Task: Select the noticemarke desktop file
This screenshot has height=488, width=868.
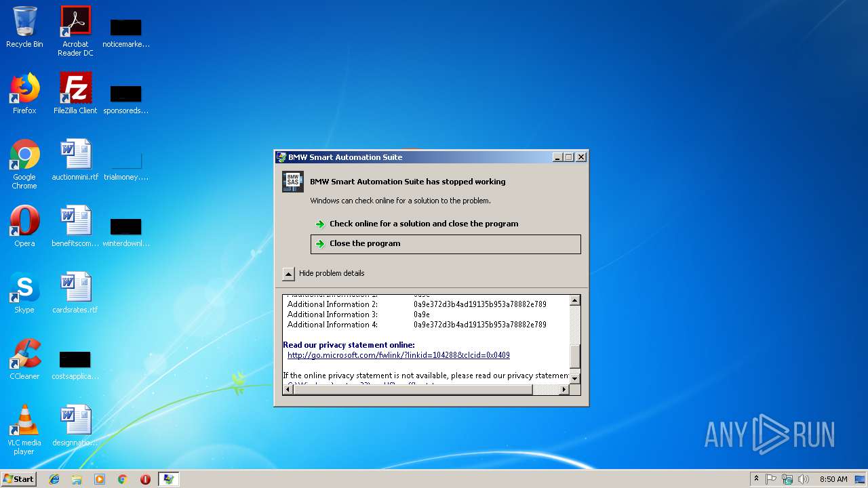Action: point(126,33)
